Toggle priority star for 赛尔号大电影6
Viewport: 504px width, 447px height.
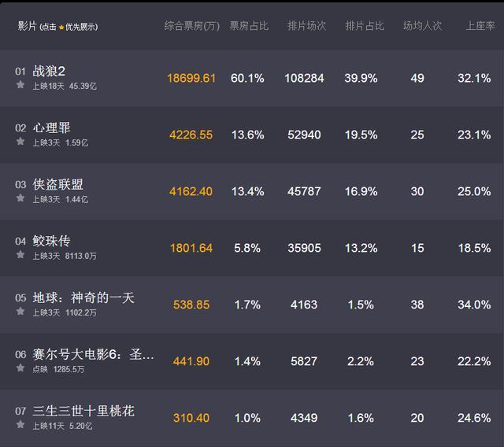click(x=20, y=369)
